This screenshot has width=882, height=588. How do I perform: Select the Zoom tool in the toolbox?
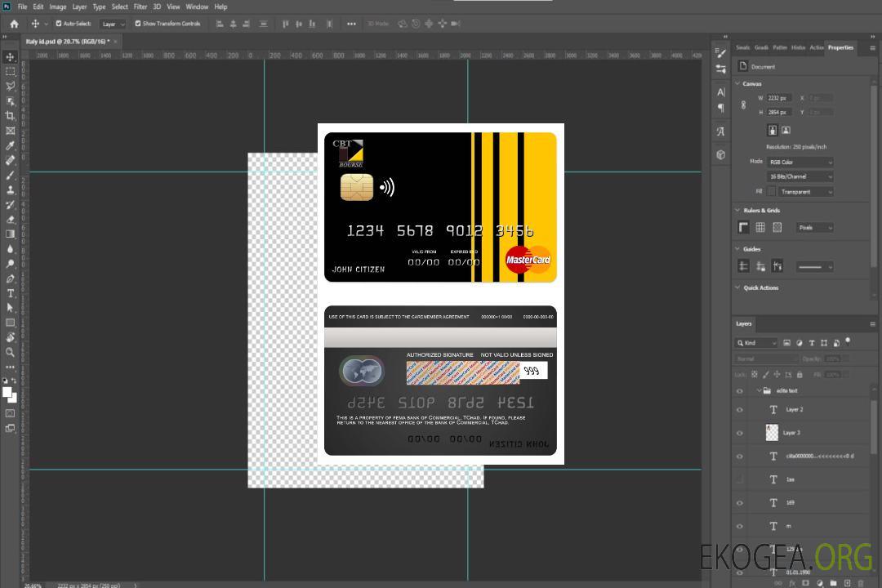(x=10, y=352)
